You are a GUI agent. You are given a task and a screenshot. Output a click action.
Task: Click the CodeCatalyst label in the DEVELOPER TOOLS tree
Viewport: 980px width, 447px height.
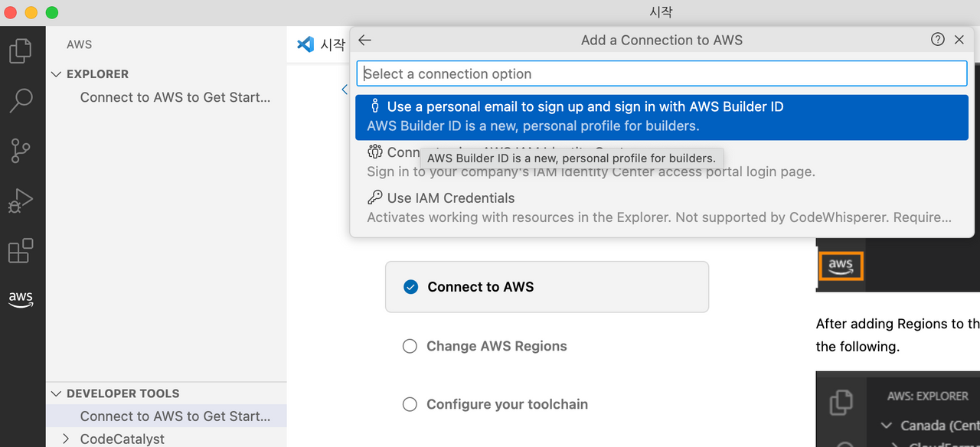[x=122, y=439]
